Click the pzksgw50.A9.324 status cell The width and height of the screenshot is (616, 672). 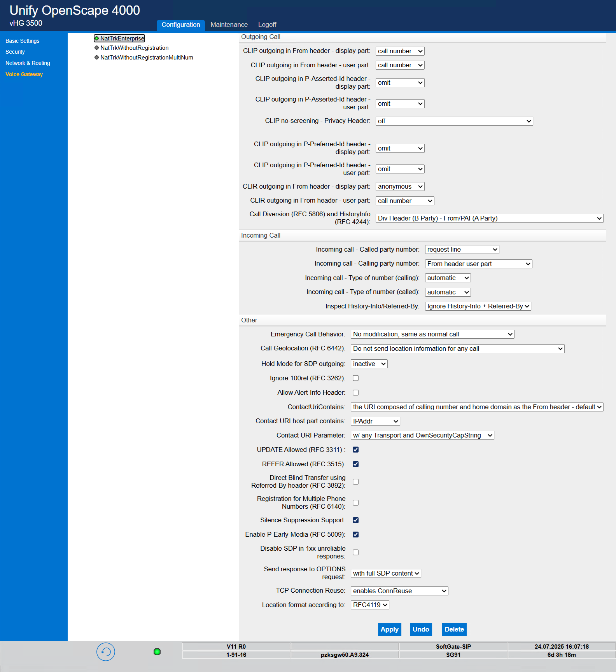point(345,655)
